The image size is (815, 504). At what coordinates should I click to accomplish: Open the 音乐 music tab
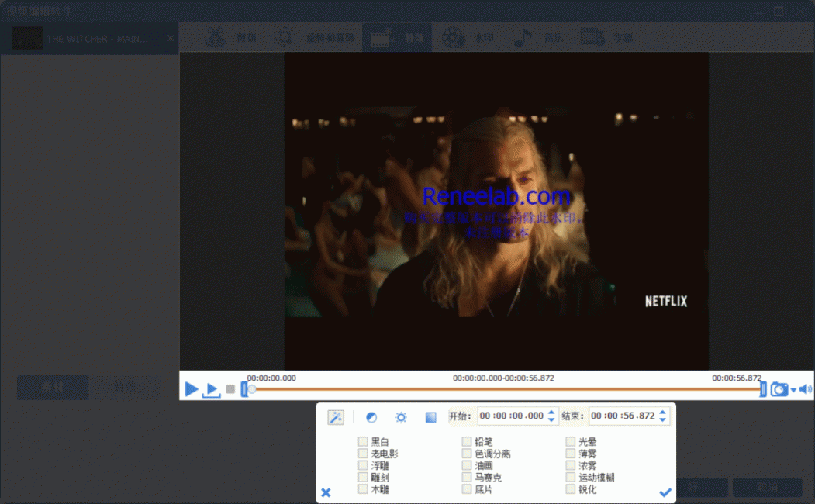pos(538,38)
